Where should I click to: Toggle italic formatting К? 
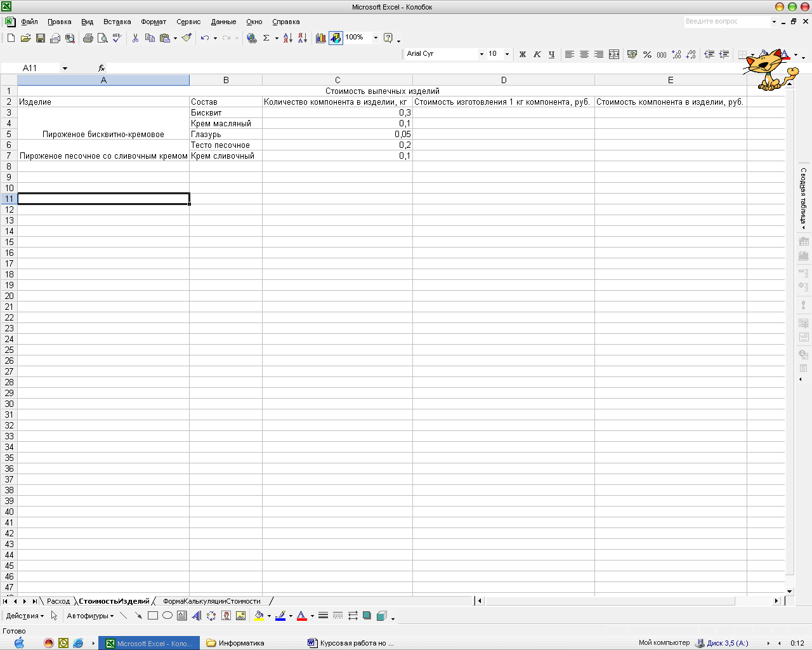click(x=537, y=55)
